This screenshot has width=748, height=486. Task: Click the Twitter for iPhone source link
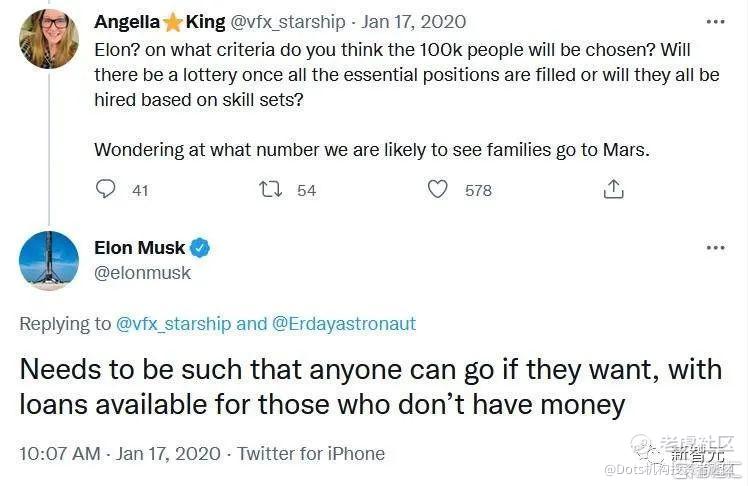[x=311, y=453]
